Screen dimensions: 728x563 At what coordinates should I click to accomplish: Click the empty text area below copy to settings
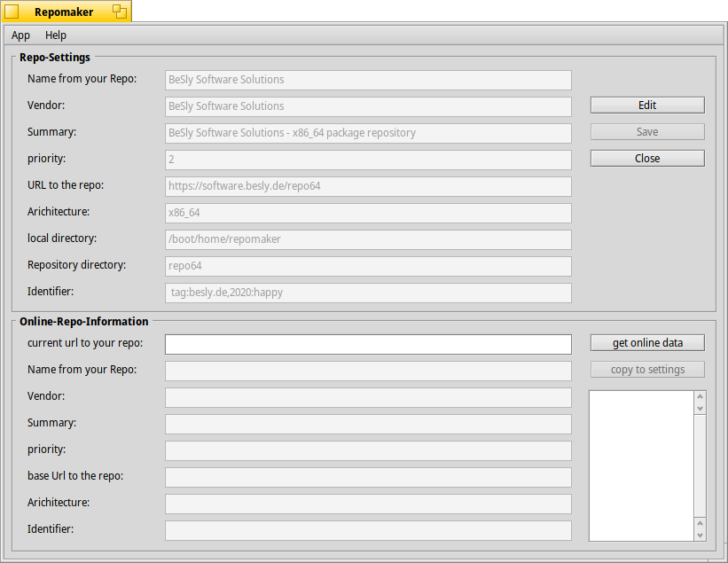(640, 465)
